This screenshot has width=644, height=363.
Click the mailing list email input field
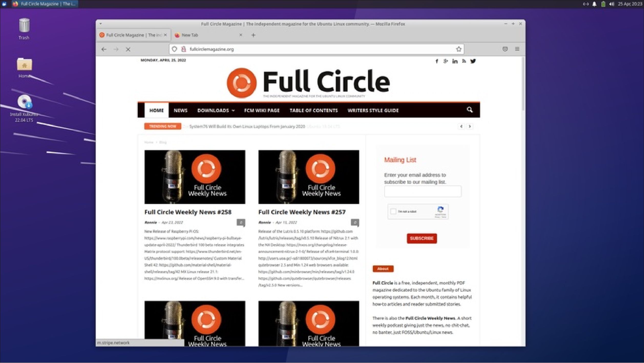(423, 191)
